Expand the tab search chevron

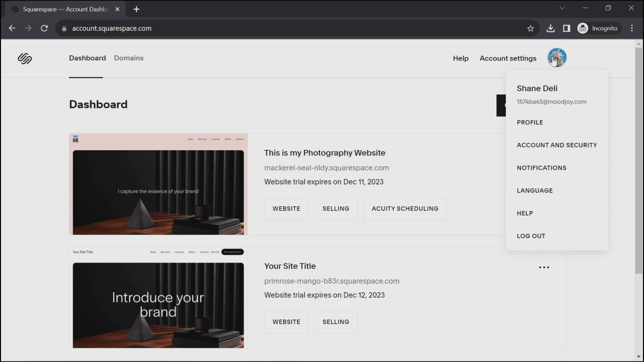pos(562,8)
